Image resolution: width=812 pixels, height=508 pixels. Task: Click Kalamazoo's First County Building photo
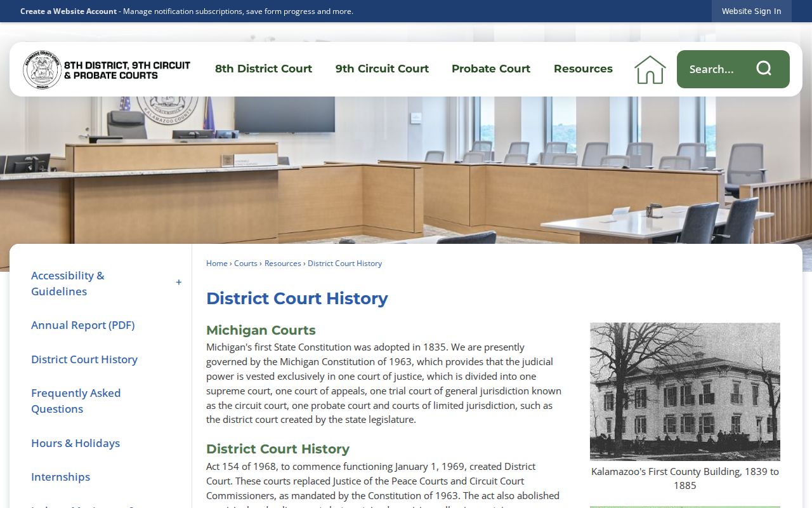(x=685, y=391)
